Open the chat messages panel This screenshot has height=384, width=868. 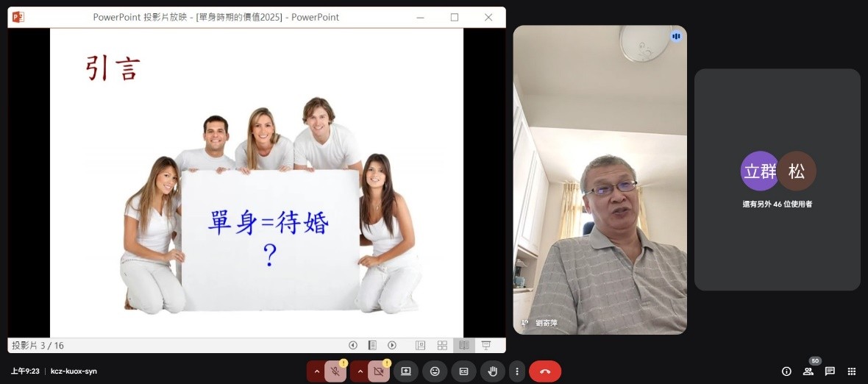point(830,371)
